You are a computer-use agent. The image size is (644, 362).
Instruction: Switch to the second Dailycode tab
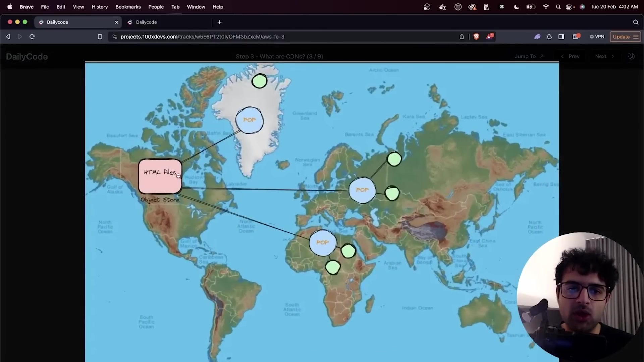(167, 22)
